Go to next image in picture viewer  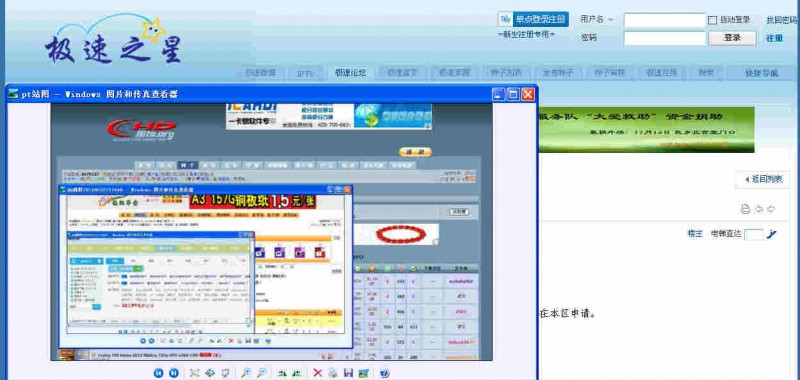(174, 373)
